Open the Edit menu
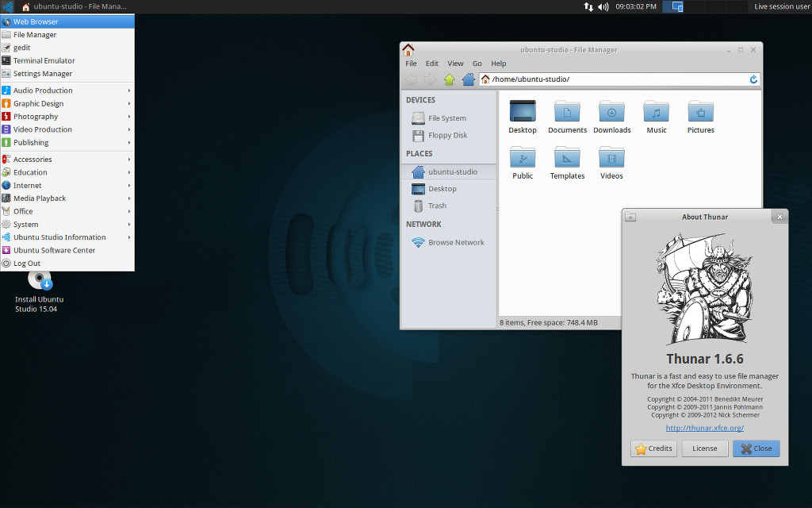812x508 pixels. (432, 63)
